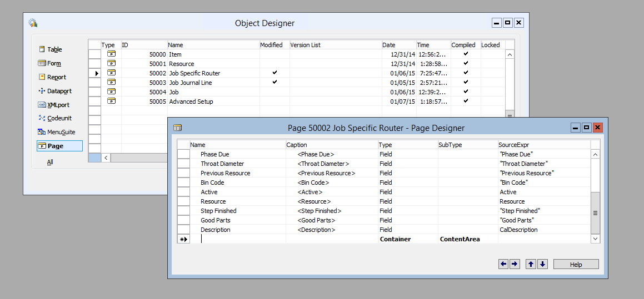Click the SubType column header
644x299 pixels.
(468, 145)
